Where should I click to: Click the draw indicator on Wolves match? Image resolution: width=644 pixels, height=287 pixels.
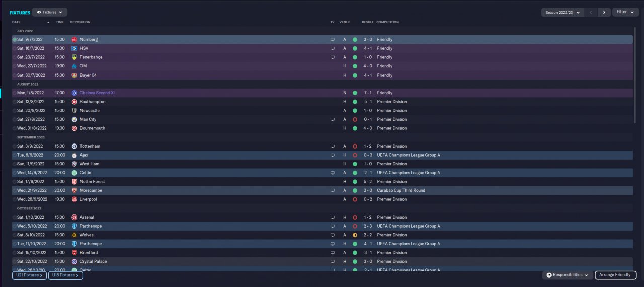(x=355, y=235)
